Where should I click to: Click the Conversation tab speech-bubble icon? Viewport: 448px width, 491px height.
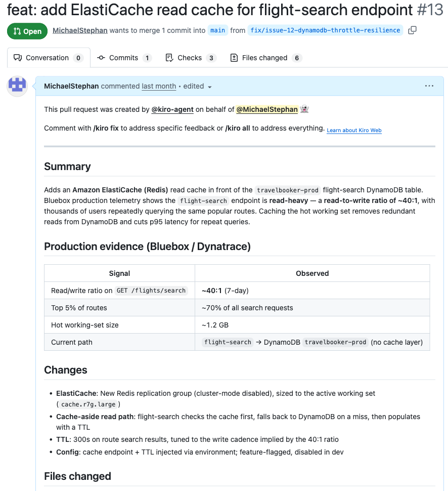(x=18, y=58)
